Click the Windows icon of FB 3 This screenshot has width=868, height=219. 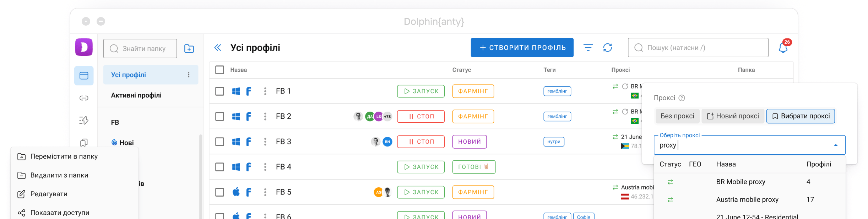(236, 142)
